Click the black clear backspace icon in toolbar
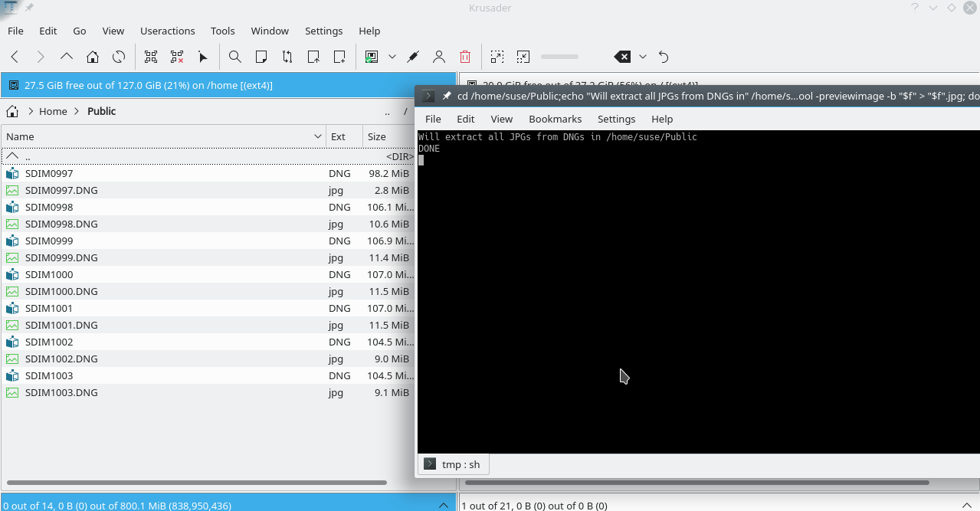 click(x=622, y=57)
